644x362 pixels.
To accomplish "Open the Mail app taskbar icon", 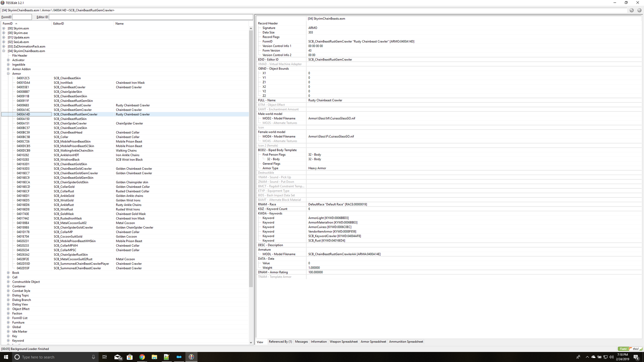I will pos(117,357).
